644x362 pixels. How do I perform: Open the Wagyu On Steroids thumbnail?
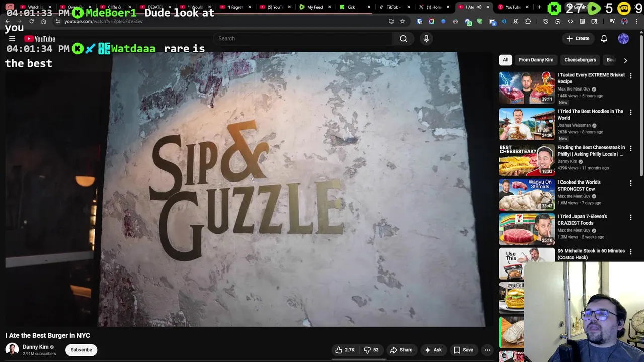[527, 195]
